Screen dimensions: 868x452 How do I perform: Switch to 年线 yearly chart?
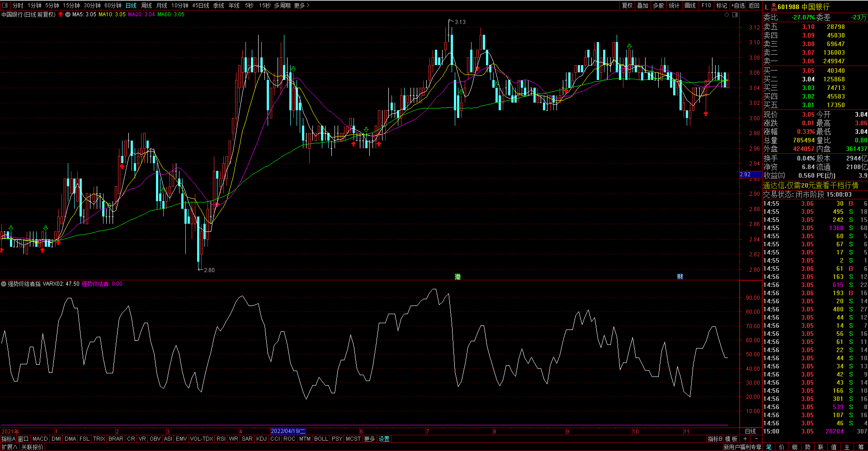pos(234,5)
